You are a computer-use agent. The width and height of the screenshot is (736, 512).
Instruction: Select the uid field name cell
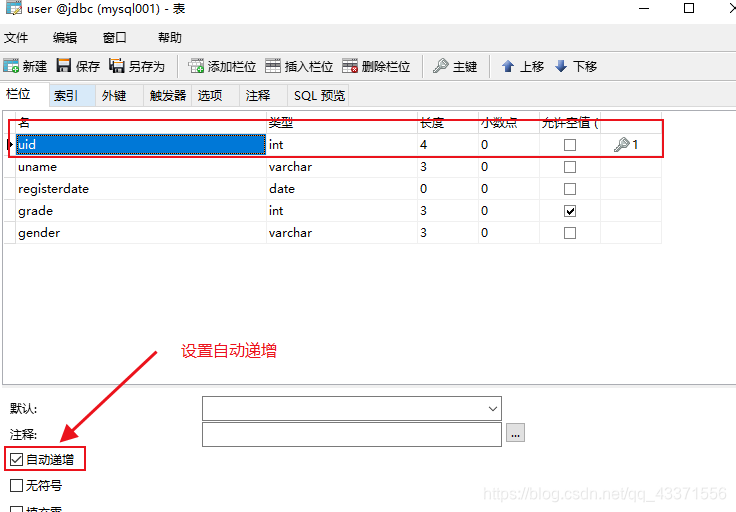(141, 145)
